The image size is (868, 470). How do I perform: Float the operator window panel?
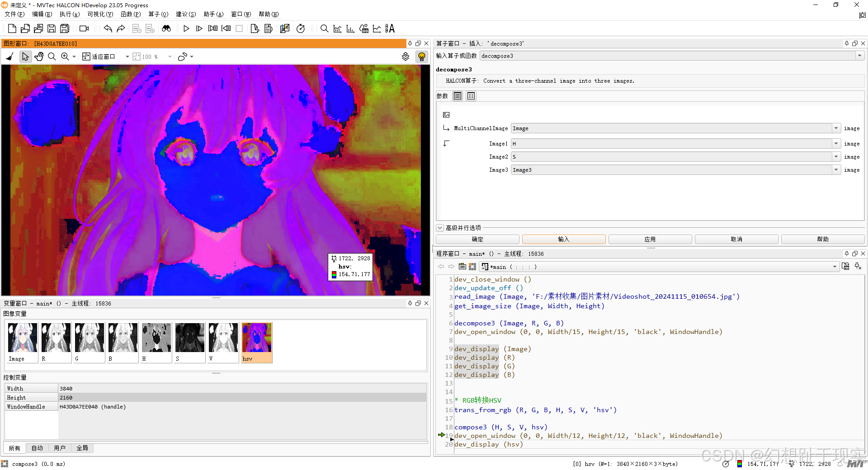855,43
